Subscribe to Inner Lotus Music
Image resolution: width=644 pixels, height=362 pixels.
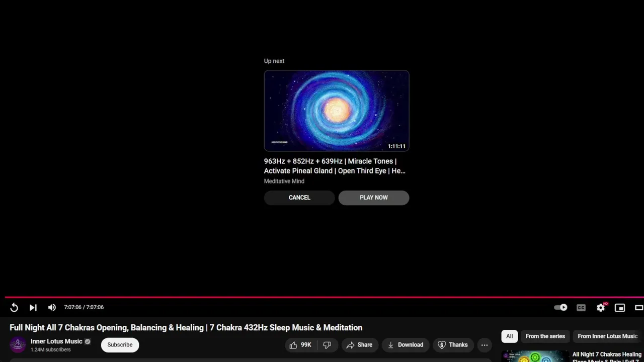point(120,345)
